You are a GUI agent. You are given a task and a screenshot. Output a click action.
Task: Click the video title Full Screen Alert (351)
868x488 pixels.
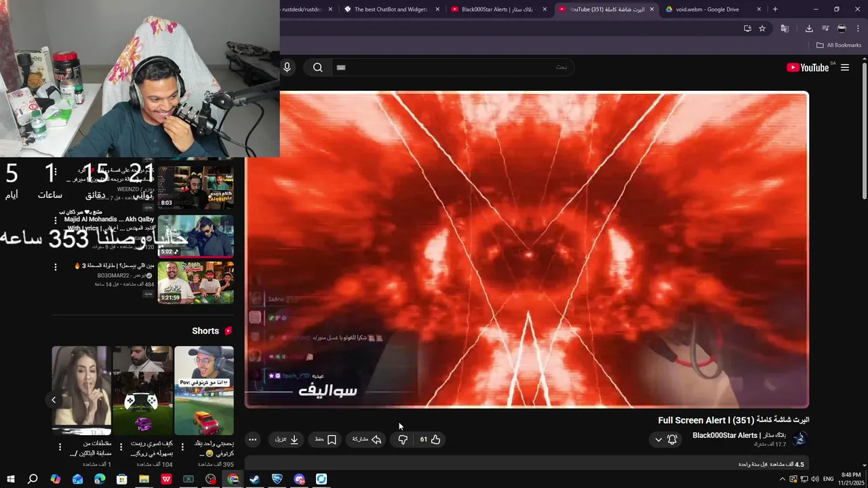click(x=734, y=420)
